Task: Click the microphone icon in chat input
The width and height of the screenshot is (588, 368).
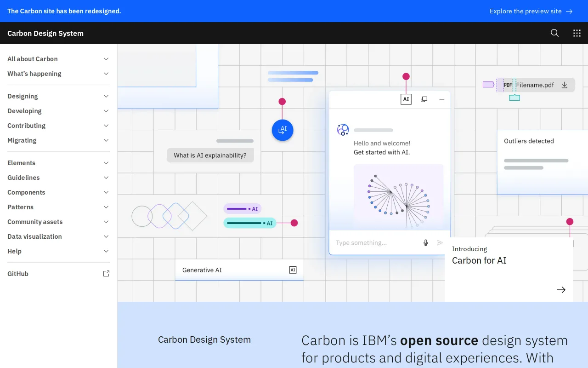Action: point(426,243)
